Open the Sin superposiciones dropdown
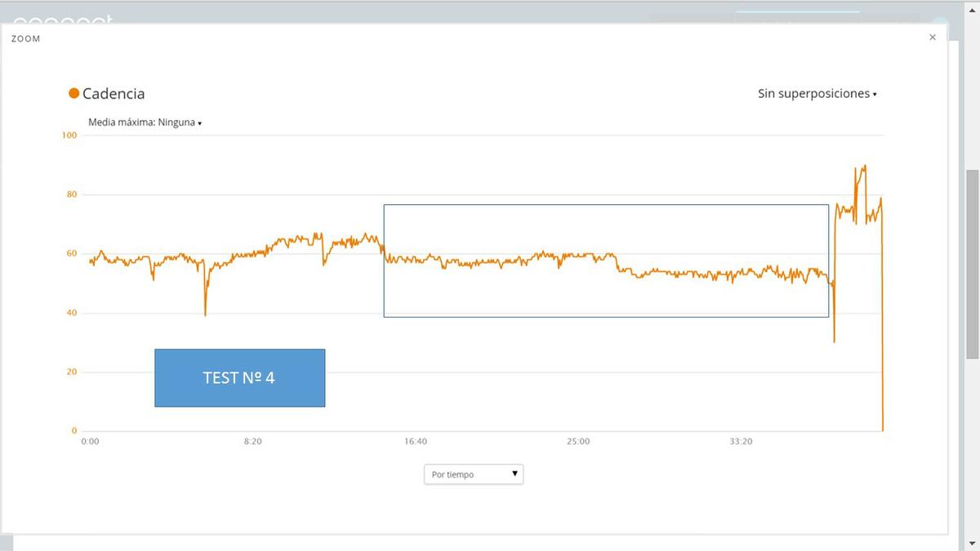Viewport: 980px width, 551px height. tap(817, 94)
